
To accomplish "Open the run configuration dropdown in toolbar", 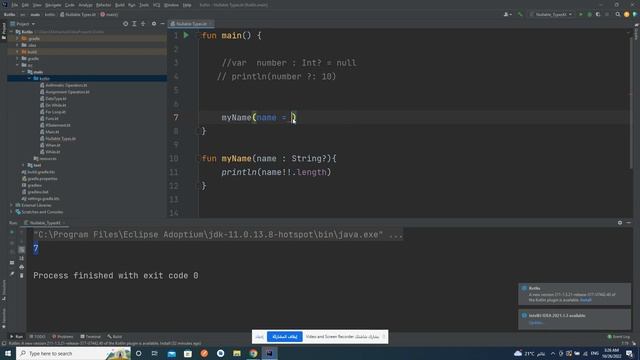I will pyautogui.click(x=551, y=14).
